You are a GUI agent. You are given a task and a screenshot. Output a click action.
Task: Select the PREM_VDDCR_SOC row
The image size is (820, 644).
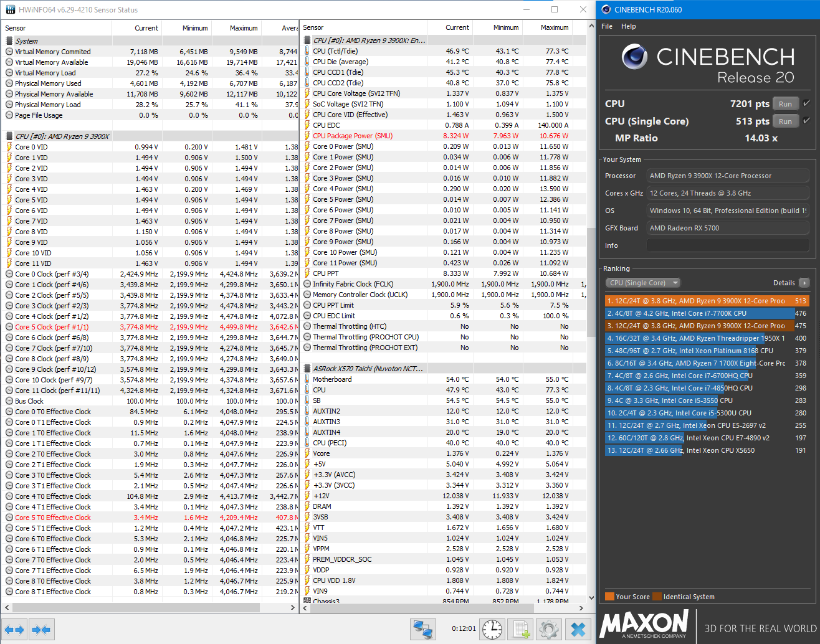coord(444,559)
